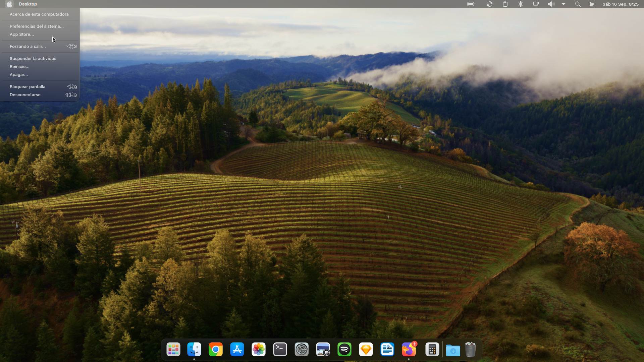Screen dimensions: 644x362
Task: Open the clipboard menu bar icon
Action: (505, 4)
